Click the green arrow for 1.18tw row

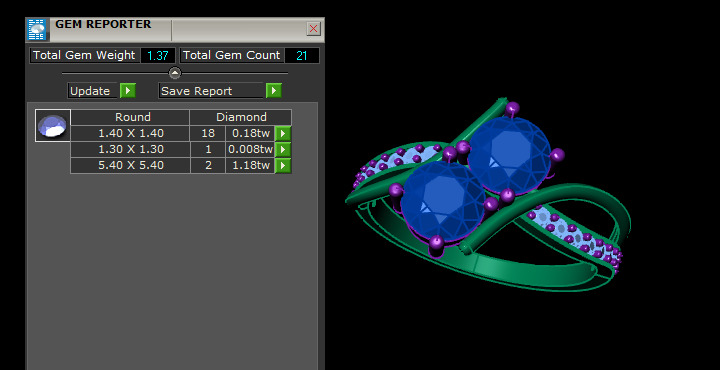[x=283, y=165]
